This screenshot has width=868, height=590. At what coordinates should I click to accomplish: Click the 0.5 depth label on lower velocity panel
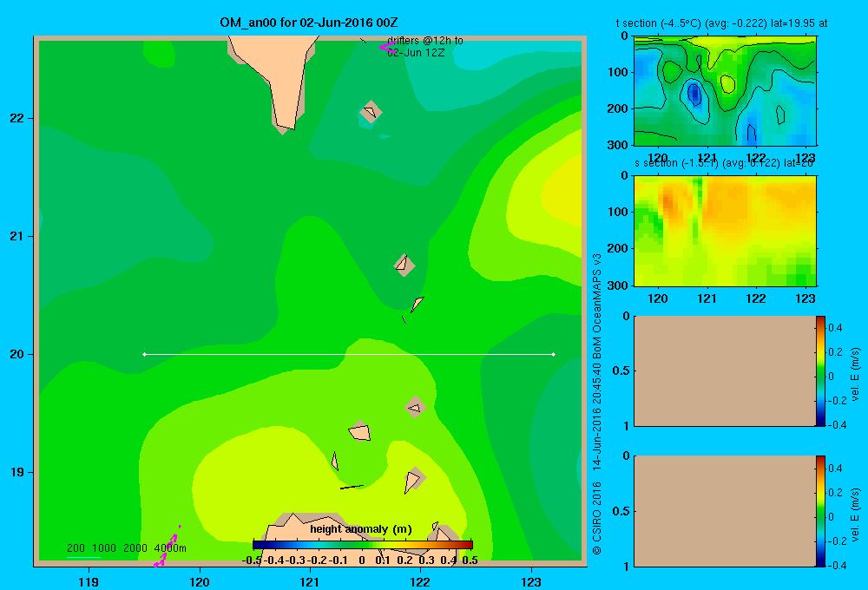pyautogui.click(x=621, y=511)
